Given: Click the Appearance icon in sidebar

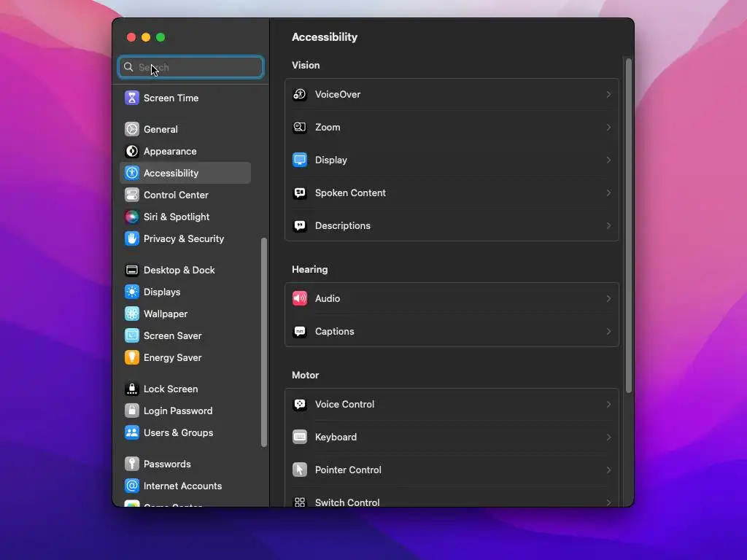Looking at the screenshot, I should (132, 151).
